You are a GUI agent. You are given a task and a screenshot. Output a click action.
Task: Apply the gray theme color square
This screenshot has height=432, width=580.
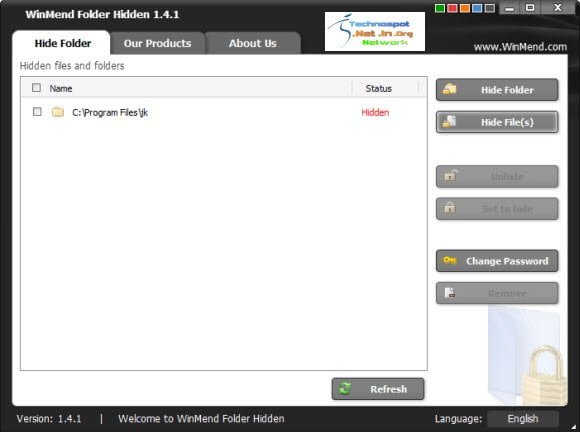(489, 8)
